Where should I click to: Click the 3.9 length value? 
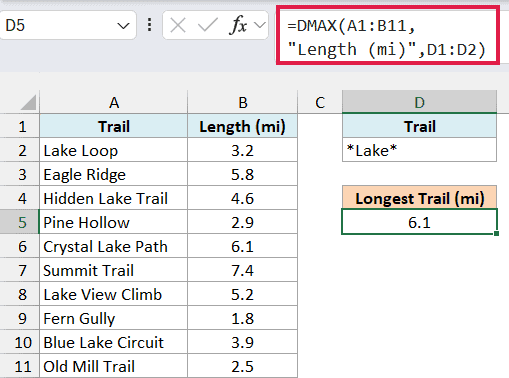pyautogui.click(x=243, y=342)
